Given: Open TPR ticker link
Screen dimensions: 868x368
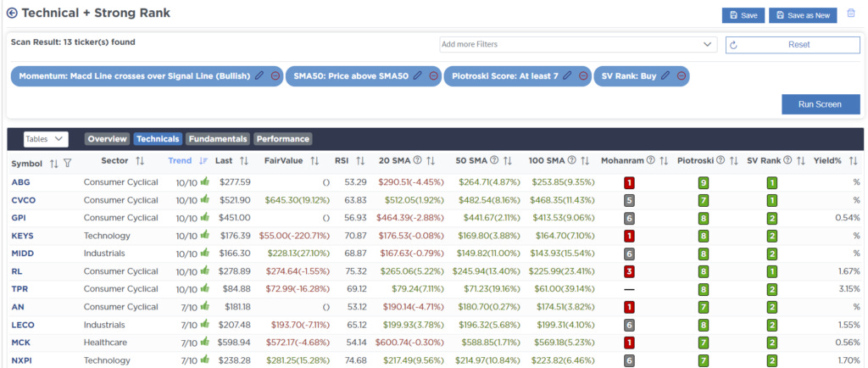Looking at the screenshot, I should (19, 289).
